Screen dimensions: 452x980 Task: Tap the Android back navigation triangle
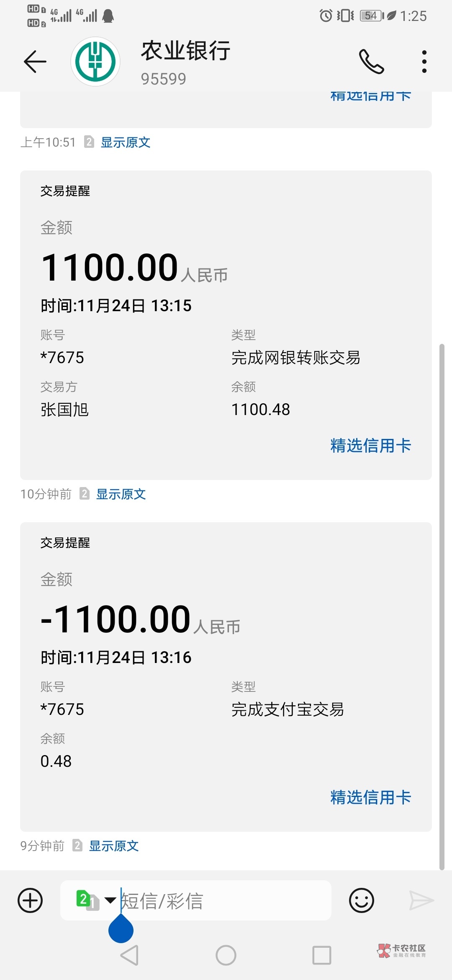point(129,955)
